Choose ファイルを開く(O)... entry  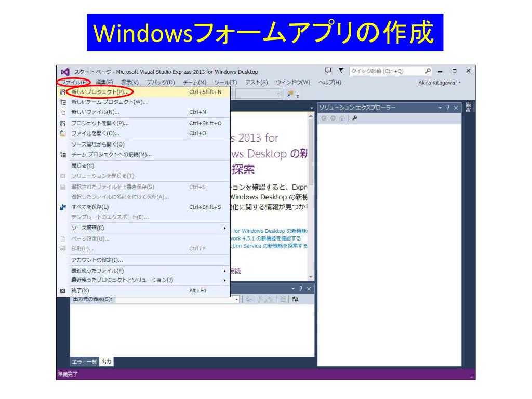pos(144,134)
